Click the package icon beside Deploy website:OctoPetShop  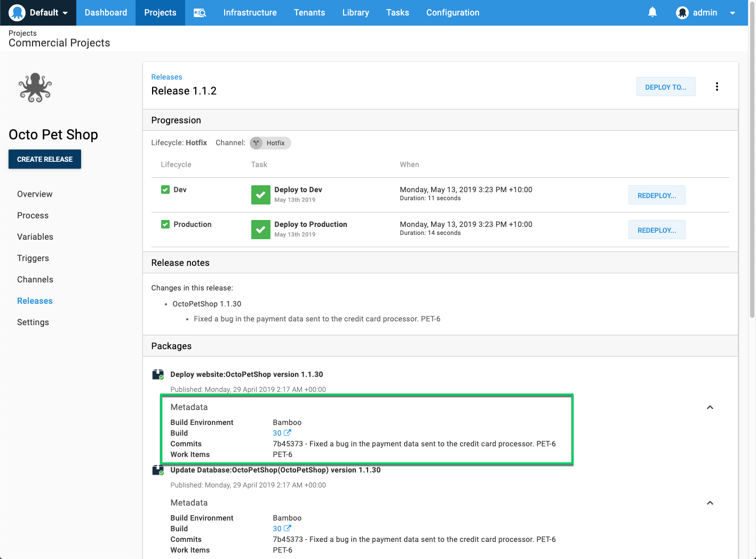tap(158, 374)
